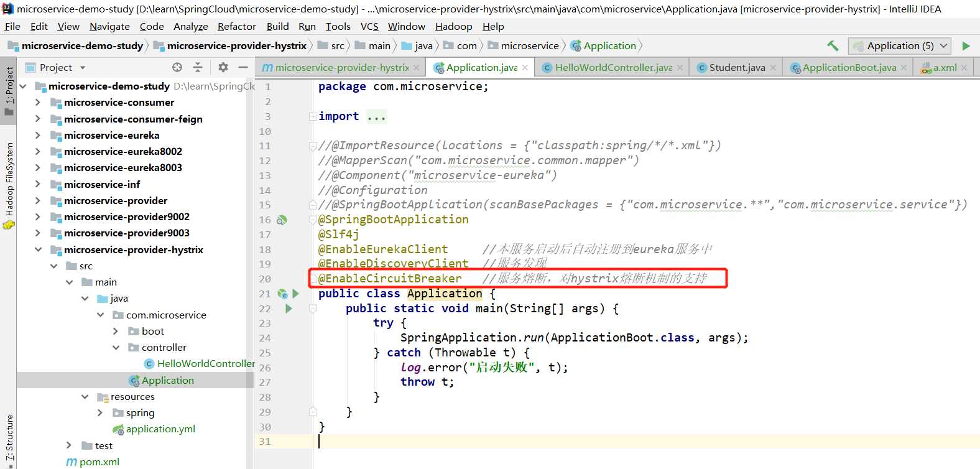
Task: Click the src breadcrumb
Action: pos(331,45)
